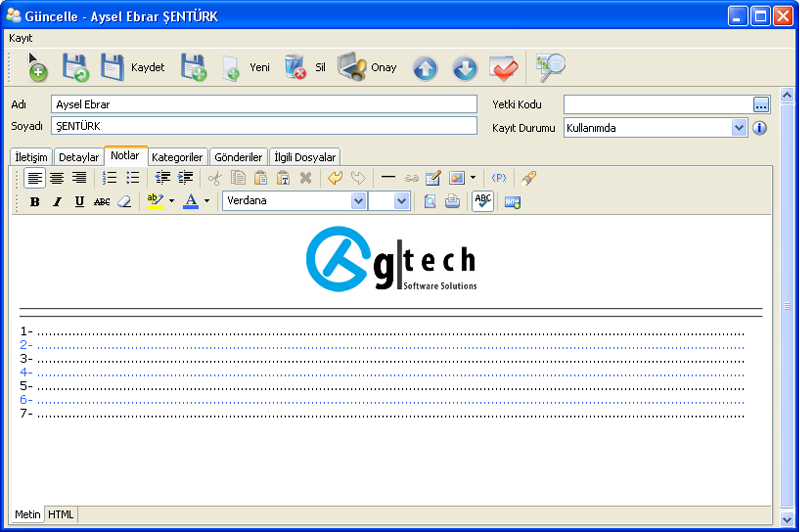Click the Kaydet save button

132,68
